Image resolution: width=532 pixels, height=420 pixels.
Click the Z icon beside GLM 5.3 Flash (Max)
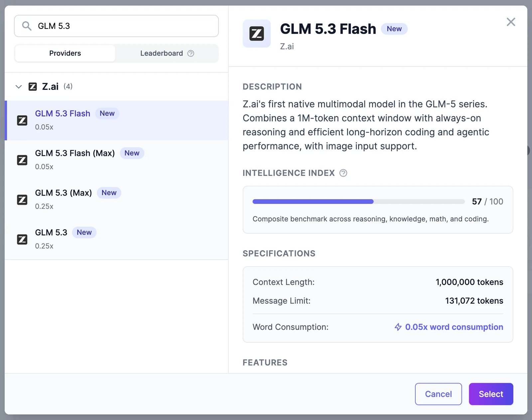(x=22, y=160)
